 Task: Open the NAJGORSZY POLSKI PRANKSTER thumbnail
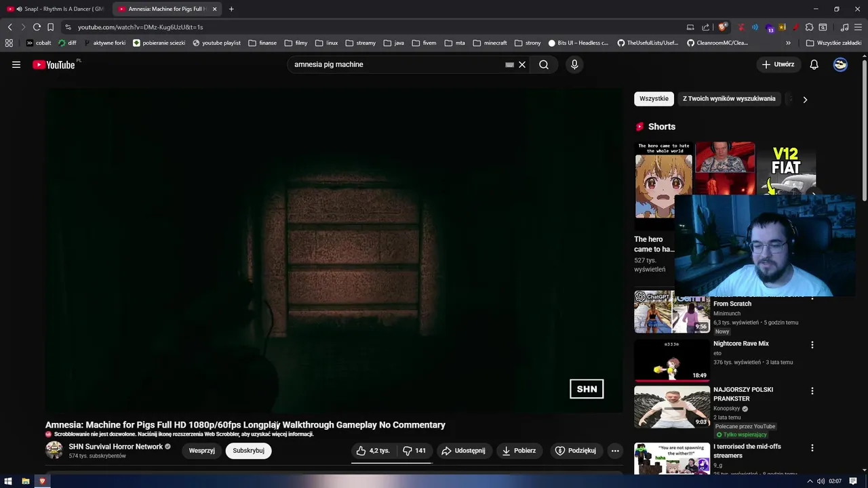(x=671, y=406)
